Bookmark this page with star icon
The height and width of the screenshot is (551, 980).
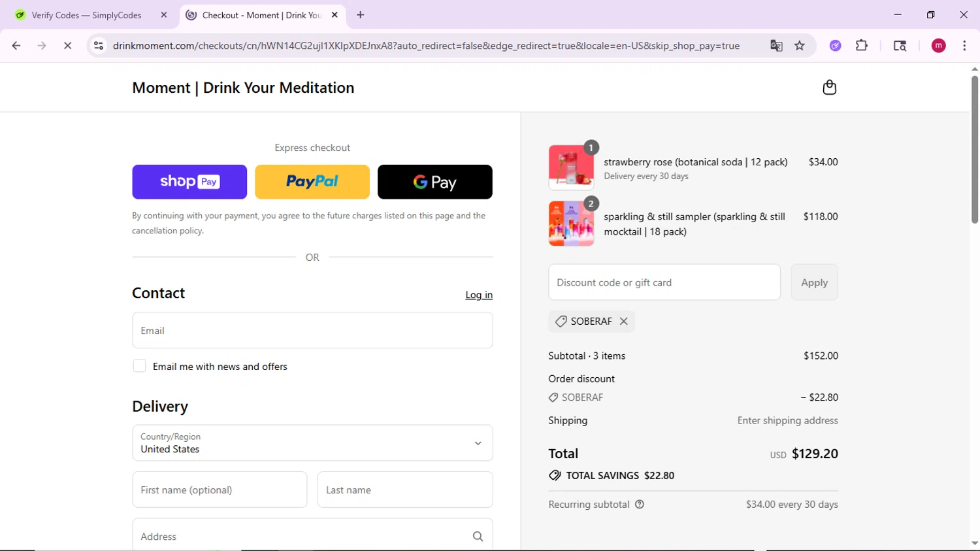point(800,46)
